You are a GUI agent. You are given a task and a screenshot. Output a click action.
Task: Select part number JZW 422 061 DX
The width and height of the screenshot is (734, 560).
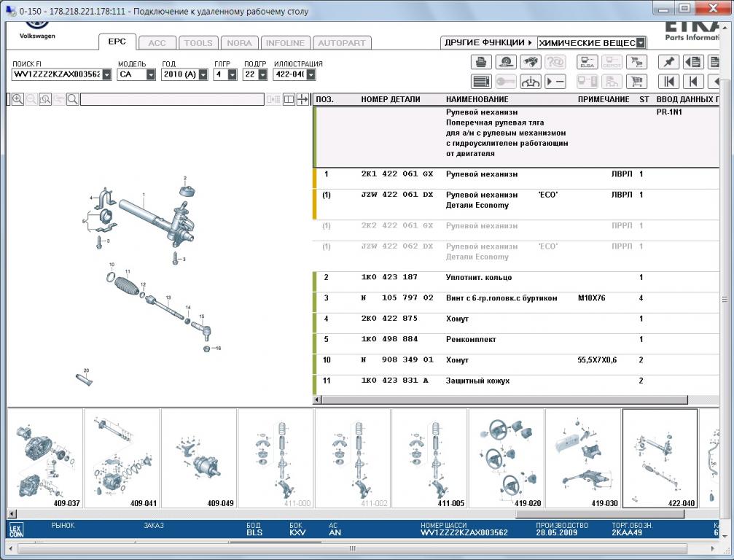click(x=397, y=195)
